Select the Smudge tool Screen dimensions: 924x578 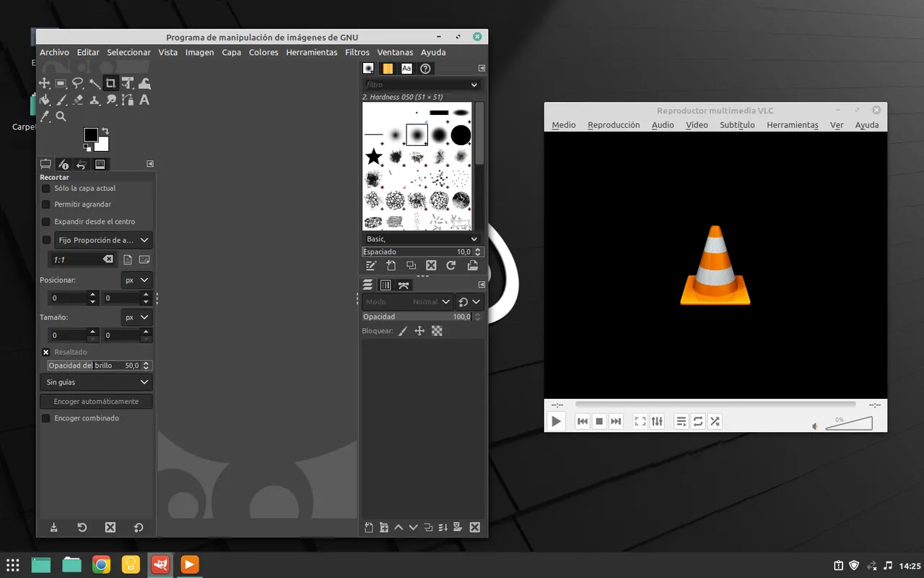pyautogui.click(x=111, y=100)
